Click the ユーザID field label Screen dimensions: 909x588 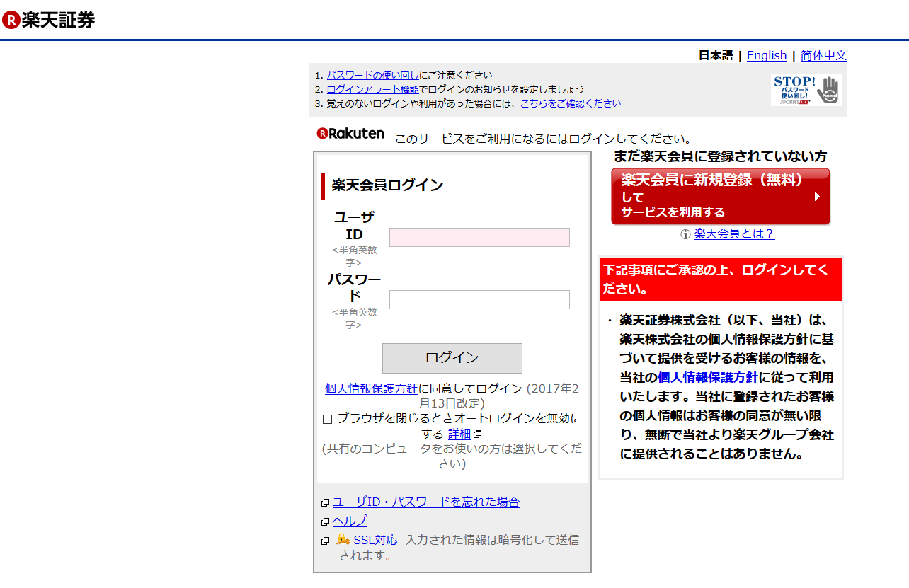coord(354,226)
